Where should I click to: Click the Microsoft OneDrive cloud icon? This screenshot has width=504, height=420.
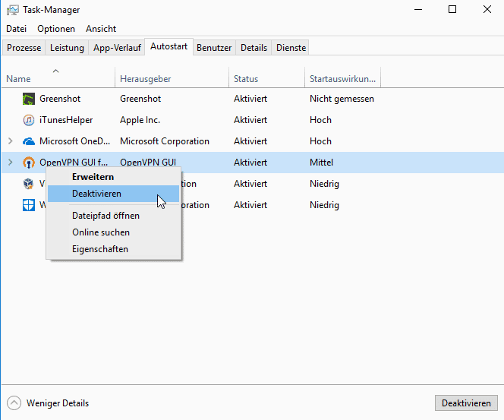pos(29,141)
